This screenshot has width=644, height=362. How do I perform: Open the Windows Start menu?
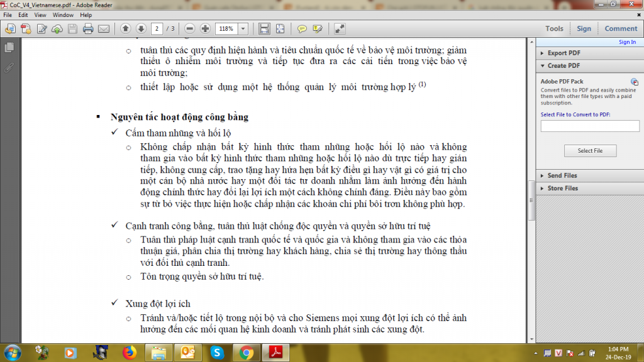[13, 353]
